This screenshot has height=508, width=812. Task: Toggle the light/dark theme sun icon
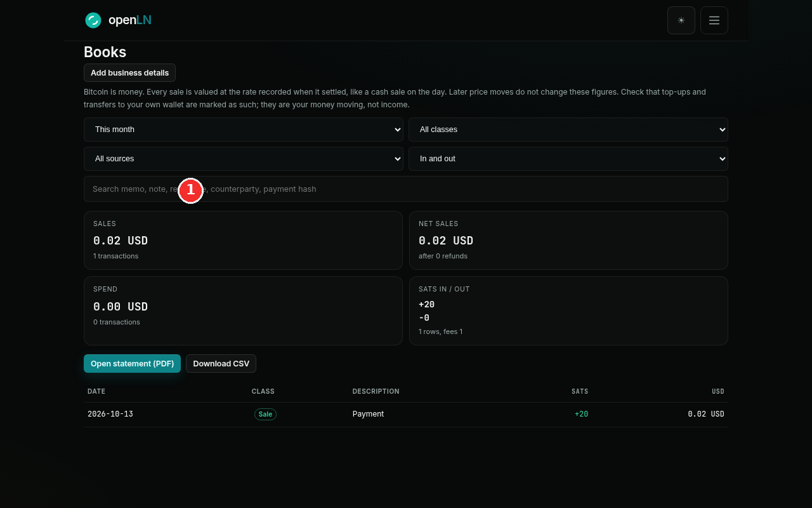click(x=681, y=20)
